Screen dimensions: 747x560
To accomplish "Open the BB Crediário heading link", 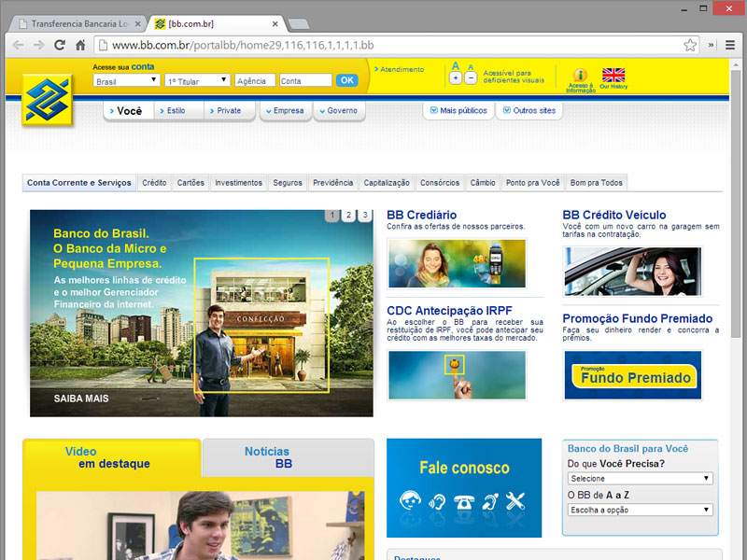I will click(422, 215).
